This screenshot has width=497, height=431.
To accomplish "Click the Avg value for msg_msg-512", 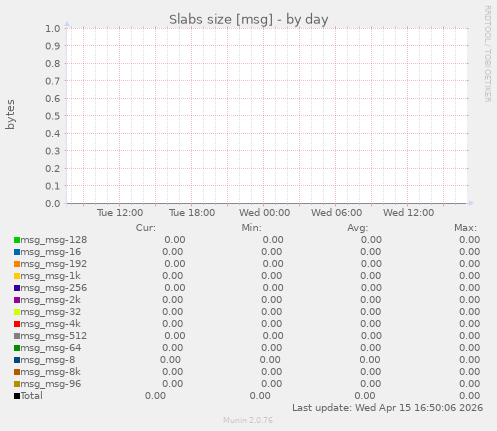I will [x=371, y=336].
